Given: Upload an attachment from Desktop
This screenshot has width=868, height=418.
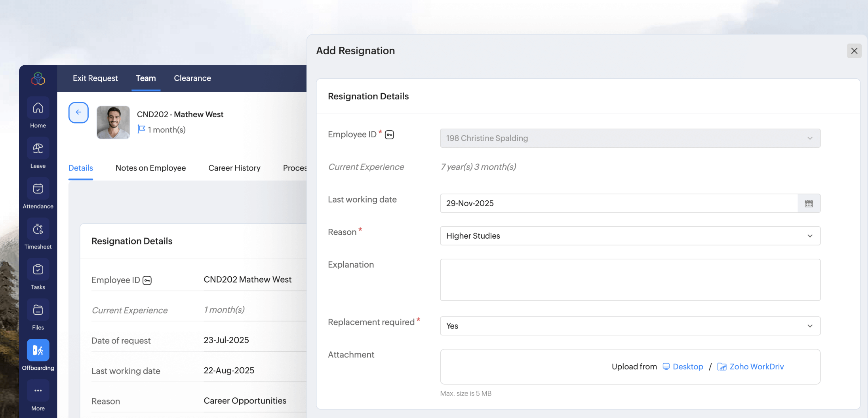Looking at the screenshot, I should 688,367.
